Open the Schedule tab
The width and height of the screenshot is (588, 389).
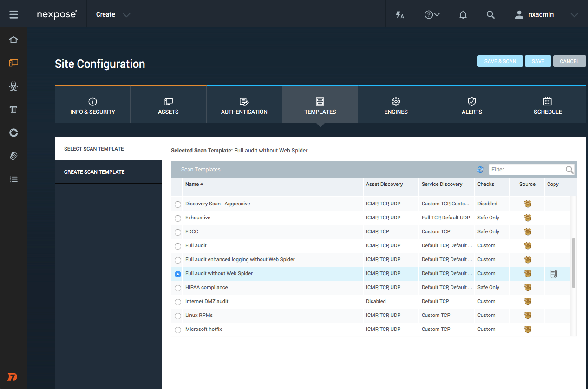click(x=548, y=105)
